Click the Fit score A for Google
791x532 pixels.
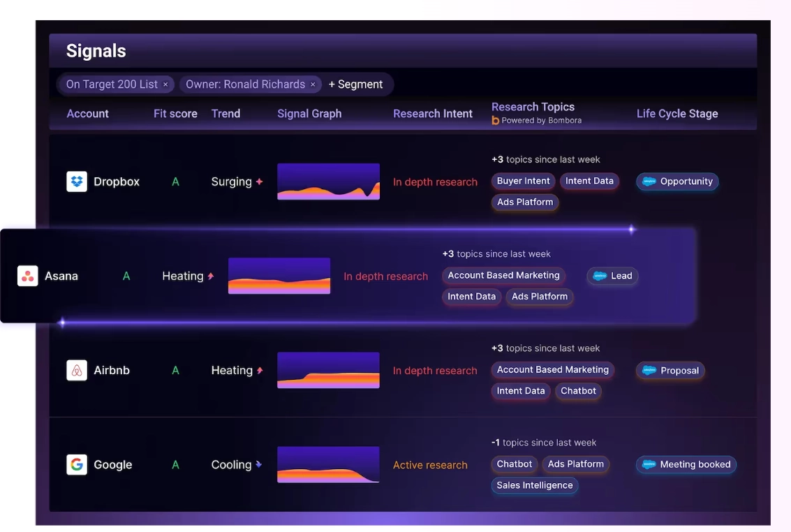(175, 464)
